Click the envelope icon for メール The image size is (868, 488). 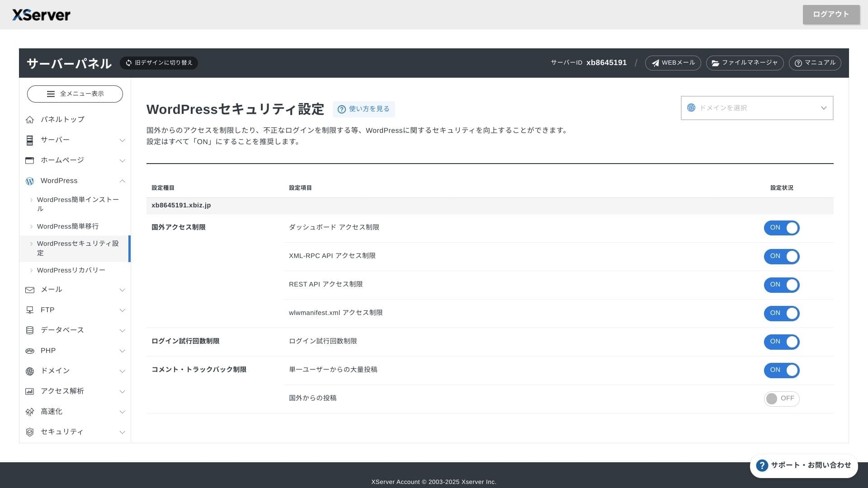[30, 290]
